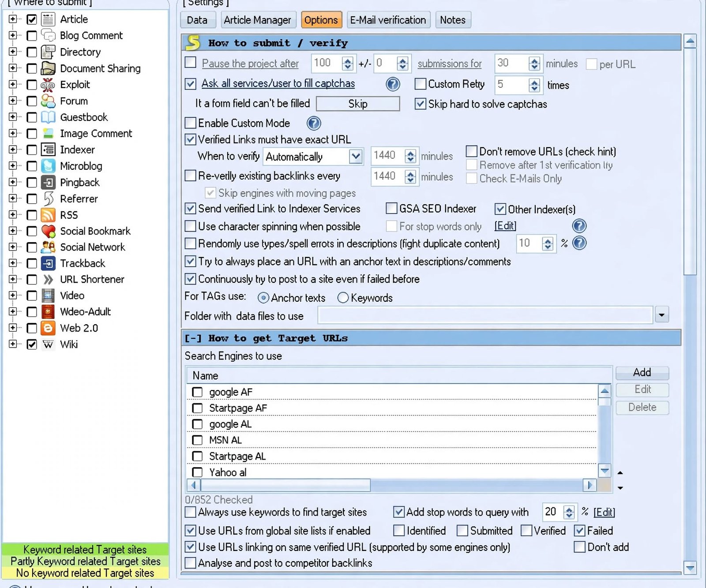Switch to the Article Manager tab
The image size is (706, 588).
coord(258,20)
